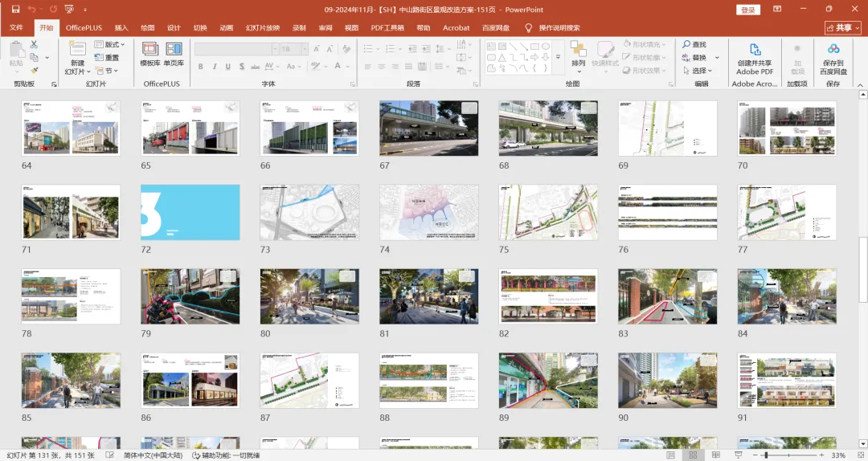Select the rectangle shape in gallery
Screen dimensions: 868x461
[534, 47]
